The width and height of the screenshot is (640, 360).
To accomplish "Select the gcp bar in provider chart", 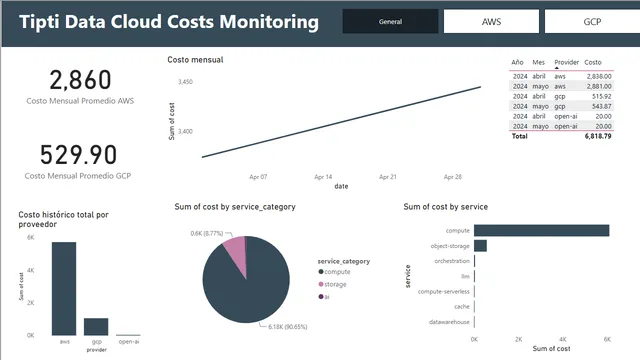I will coord(96,327).
